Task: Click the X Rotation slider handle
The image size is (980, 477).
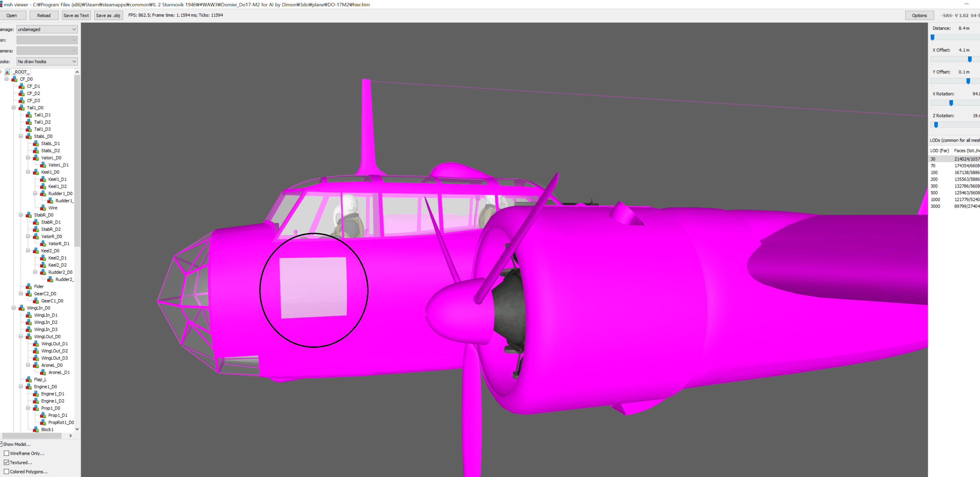Action: (x=951, y=103)
